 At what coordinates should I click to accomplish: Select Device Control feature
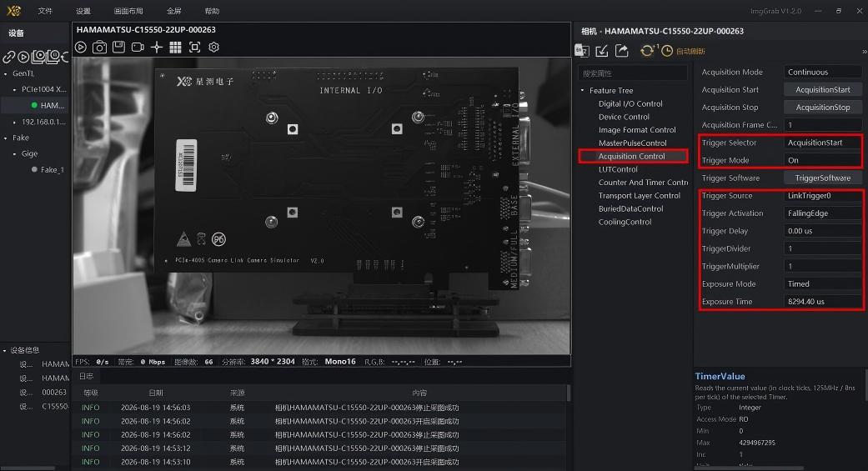[x=624, y=117]
